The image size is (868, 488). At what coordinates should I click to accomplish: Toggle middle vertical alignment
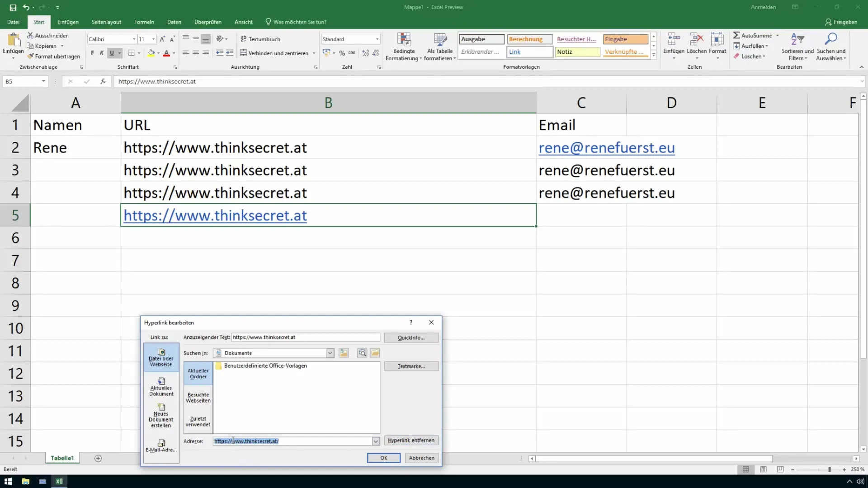coord(196,39)
